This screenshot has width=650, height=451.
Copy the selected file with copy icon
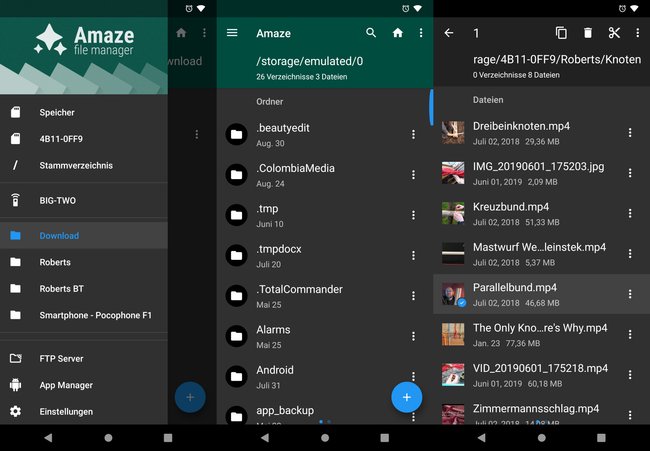[x=561, y=33]
